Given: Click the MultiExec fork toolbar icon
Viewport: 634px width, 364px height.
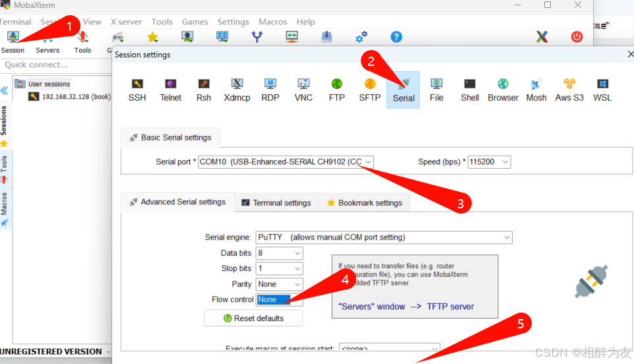Looking at the screenshot, I should pyautogui.click(x=257, y=37).
